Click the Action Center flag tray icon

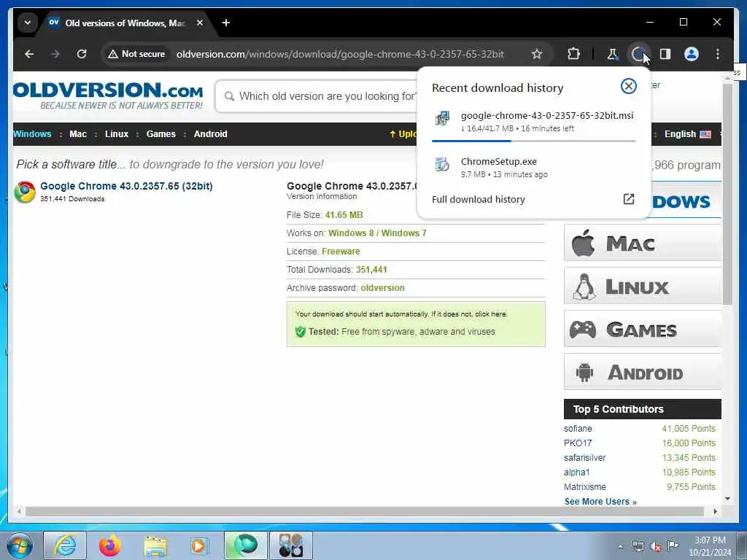(x=673, y=545)
